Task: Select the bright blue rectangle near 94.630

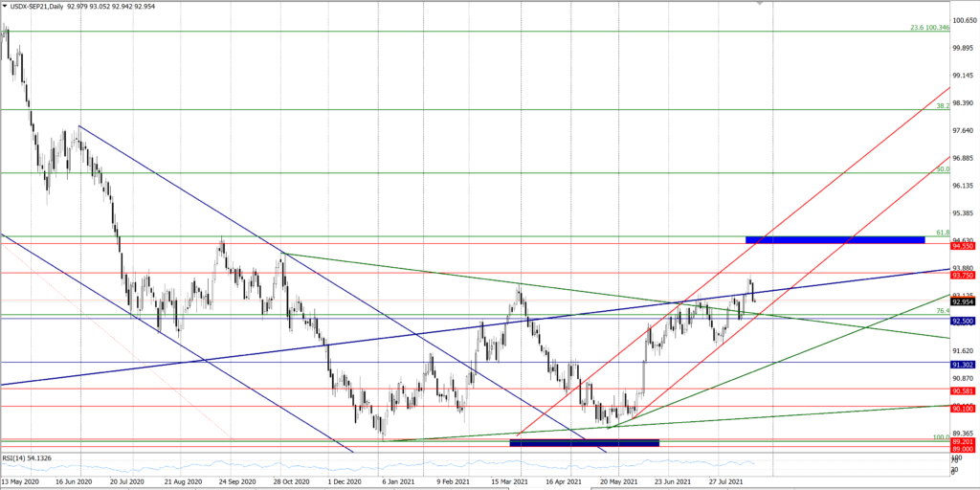Action: tap(834, 237)
